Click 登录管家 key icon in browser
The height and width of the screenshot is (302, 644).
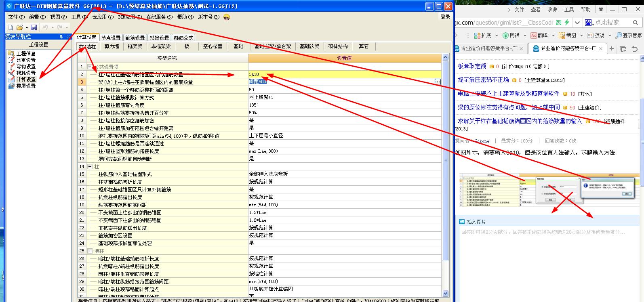pyautogui.click(x=619, y=36)
